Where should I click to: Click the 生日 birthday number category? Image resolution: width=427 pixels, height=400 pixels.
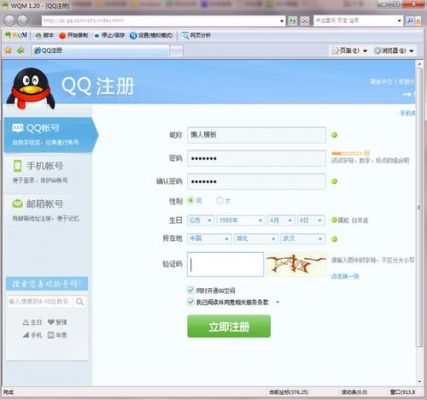pos(32,322)
